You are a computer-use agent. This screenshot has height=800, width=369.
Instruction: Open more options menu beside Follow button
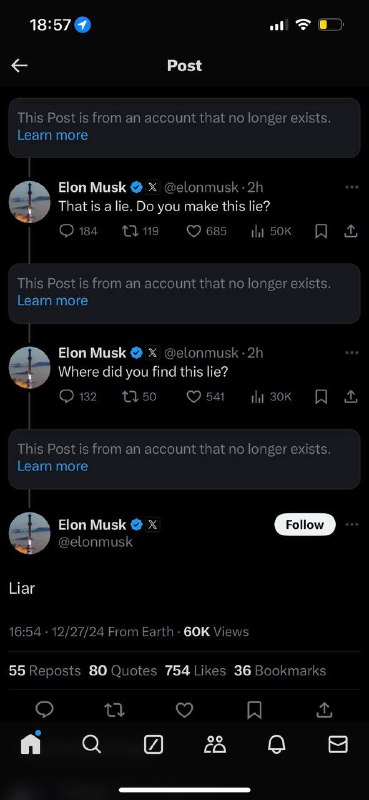[352, 524]
